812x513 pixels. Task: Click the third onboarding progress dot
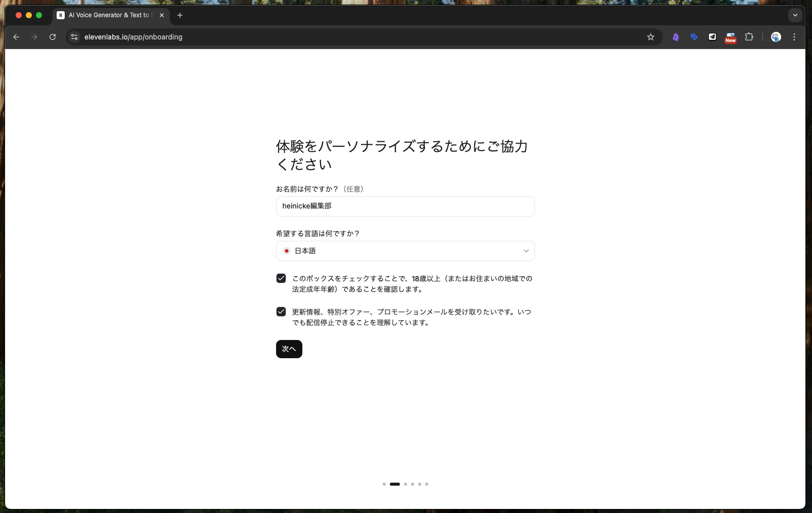click(x=405, y=484)
